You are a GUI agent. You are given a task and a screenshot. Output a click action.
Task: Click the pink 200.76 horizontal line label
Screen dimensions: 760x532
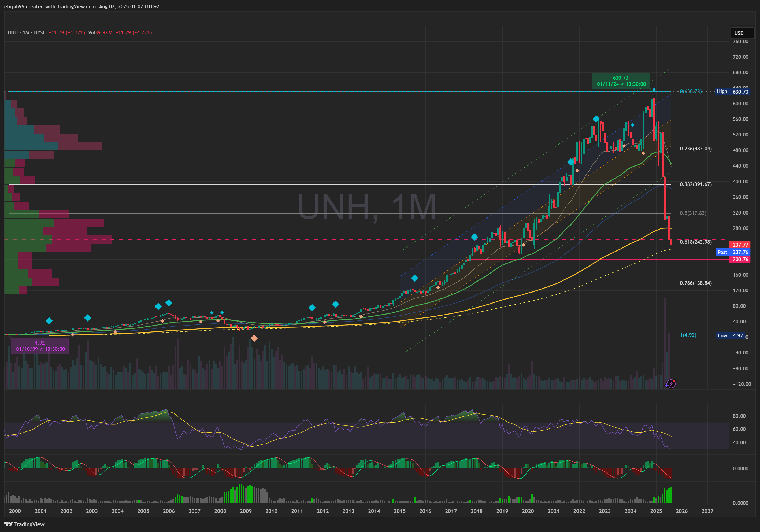[740, 259]
